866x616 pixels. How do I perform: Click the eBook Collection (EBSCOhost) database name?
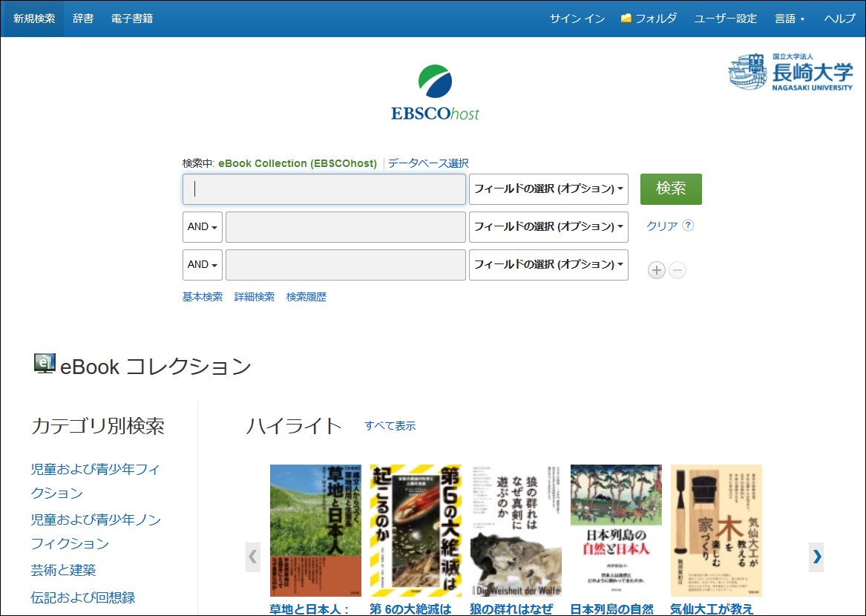click(x=298, y=163)
